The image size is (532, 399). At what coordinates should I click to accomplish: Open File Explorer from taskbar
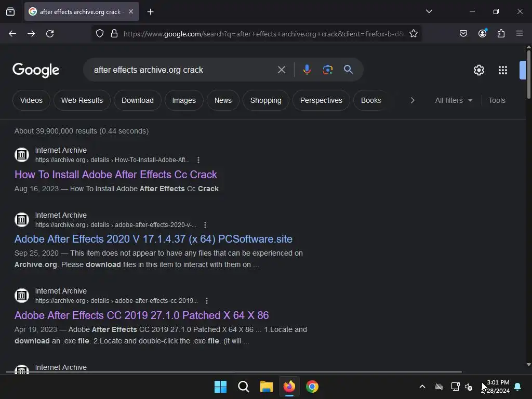click(x=267, y=387)
